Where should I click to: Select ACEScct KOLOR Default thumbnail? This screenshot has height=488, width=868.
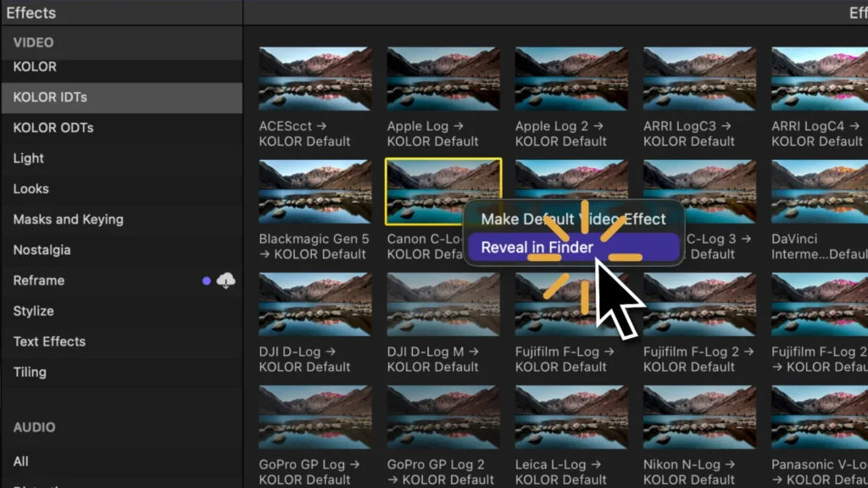coord(315,79)
